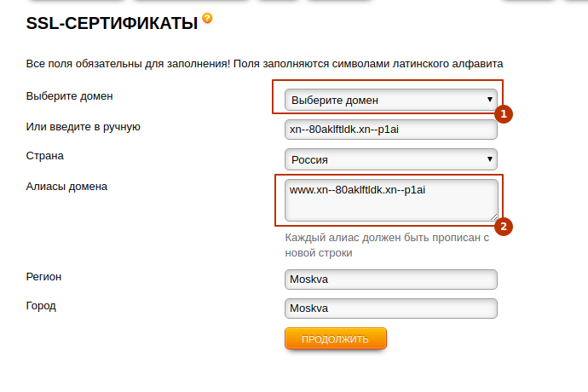588x392 pixels.
Task: Focus the manual domain entry field
Action: pos(390,130)
